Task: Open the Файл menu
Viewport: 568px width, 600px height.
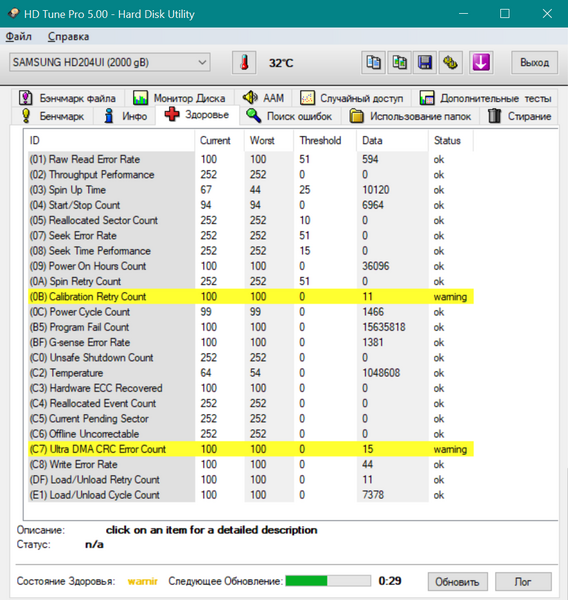Action: [x=19, y=37]
